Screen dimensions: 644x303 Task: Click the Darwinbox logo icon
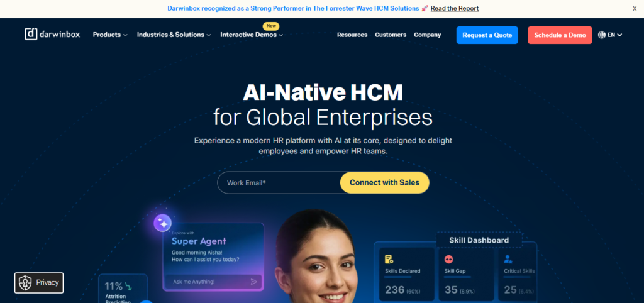[x=31, y=34]
